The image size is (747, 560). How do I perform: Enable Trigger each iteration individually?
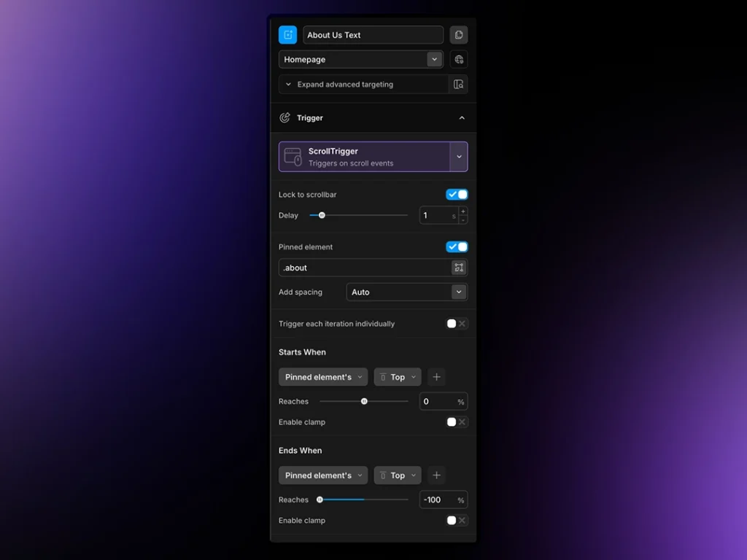click(x=457, y=324)
